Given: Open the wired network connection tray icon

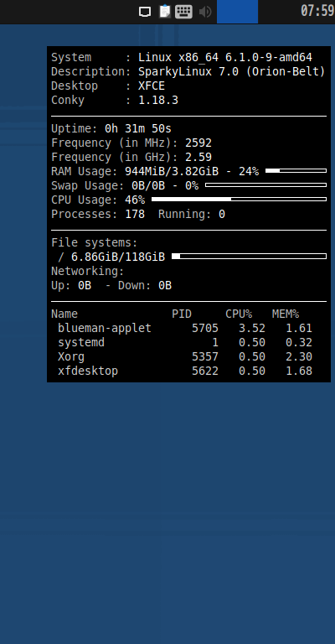Looking at the screenshot, I should coord(145,12).
